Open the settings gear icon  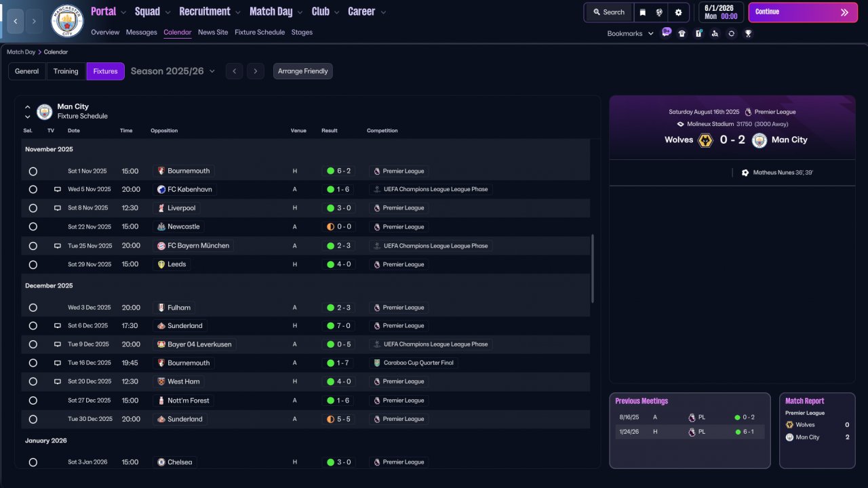tap(678, 12)
